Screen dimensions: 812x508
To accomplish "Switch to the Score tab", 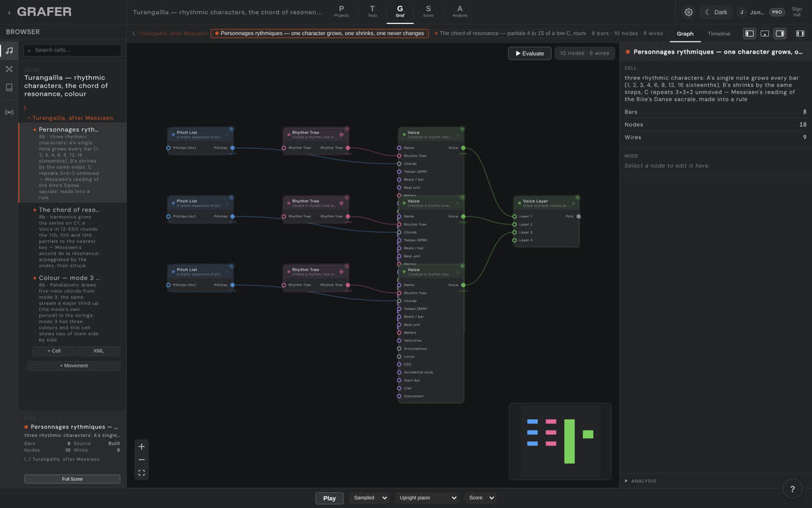I will click(x=428, y=11).
